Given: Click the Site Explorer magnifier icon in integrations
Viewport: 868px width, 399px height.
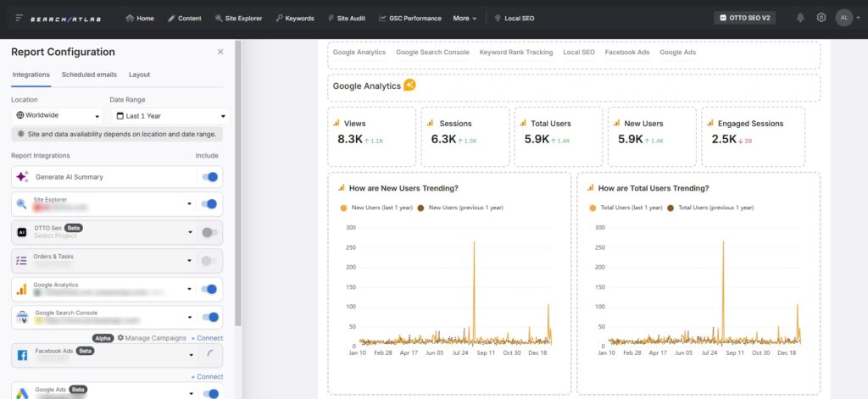Looking at the screenshot, I should point(21,204).
